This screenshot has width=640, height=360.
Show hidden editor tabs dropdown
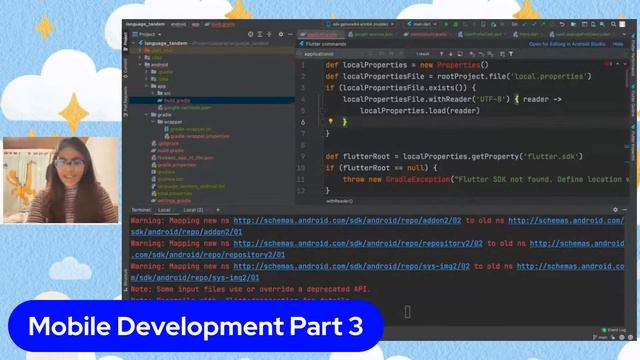coord(624,35)
